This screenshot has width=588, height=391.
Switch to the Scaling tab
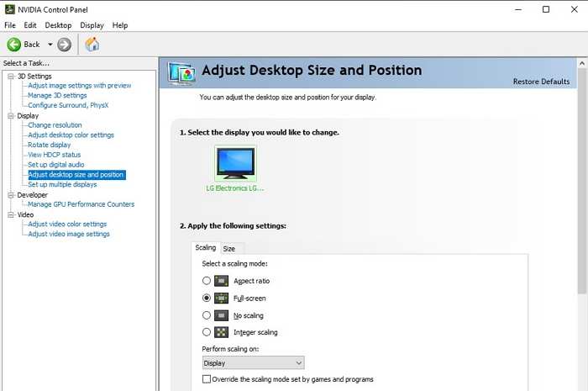coord(206,248)
